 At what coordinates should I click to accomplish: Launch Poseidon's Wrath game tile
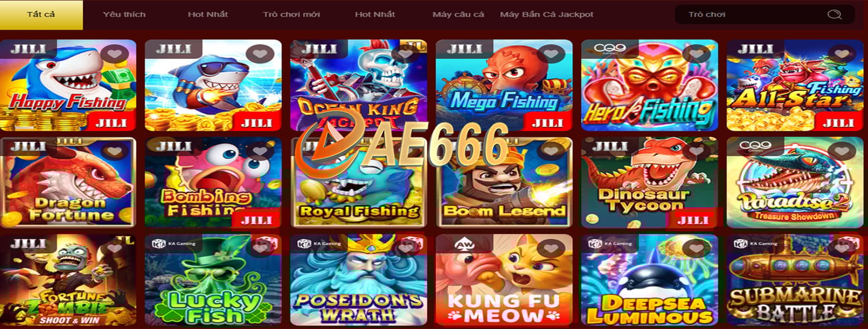pos(359,280)
